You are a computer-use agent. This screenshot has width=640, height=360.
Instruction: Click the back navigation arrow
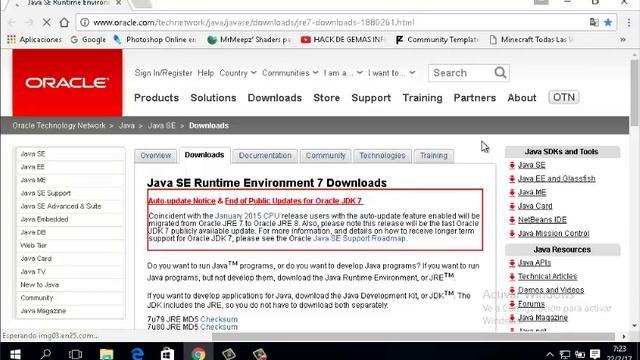coord(11,22)
